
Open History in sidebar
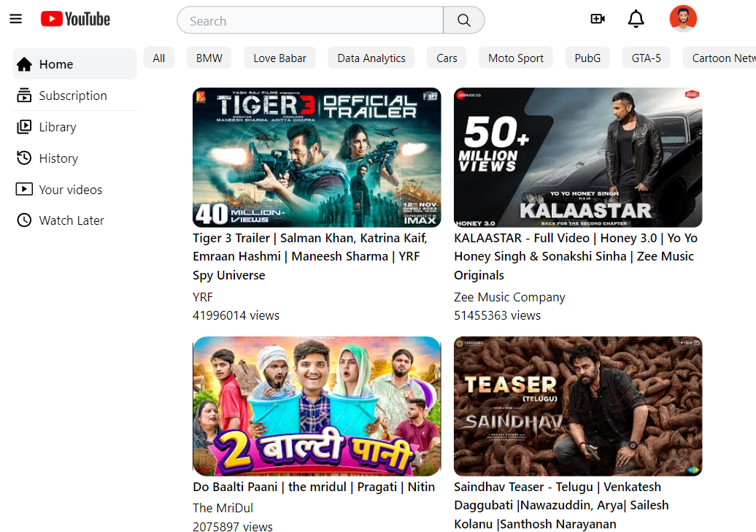(x=74, y=158)
